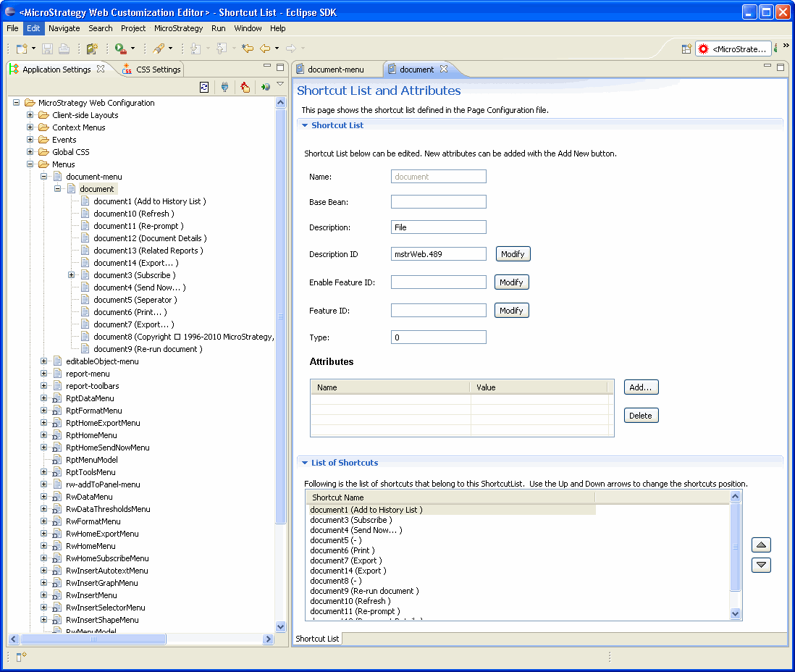Close the Application Settings view tab

[101, 69]
